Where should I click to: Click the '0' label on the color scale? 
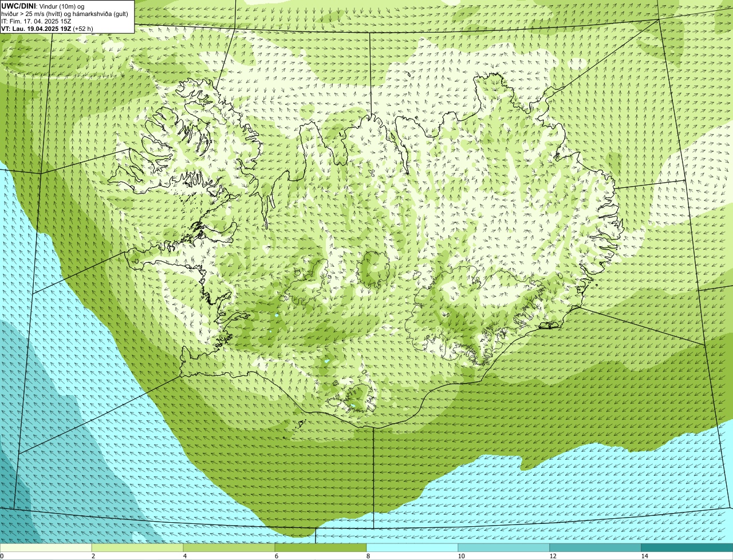click(x=2, y=556)
